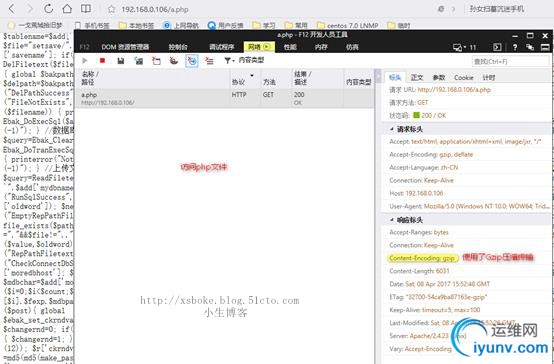Click the green status code square
Viewport: 554px width, 364px height.
click(416, 115)
